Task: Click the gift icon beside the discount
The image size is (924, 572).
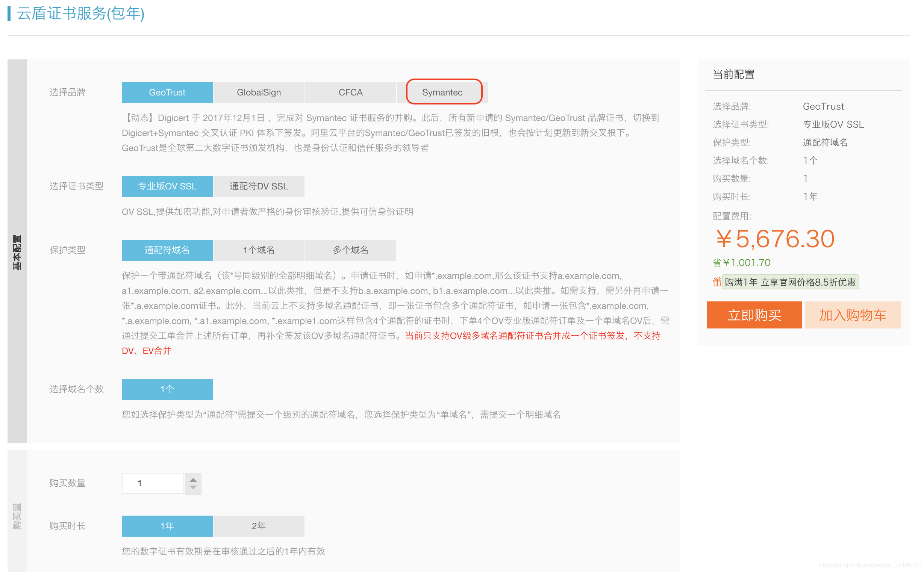Action: (x=716, y=282)
